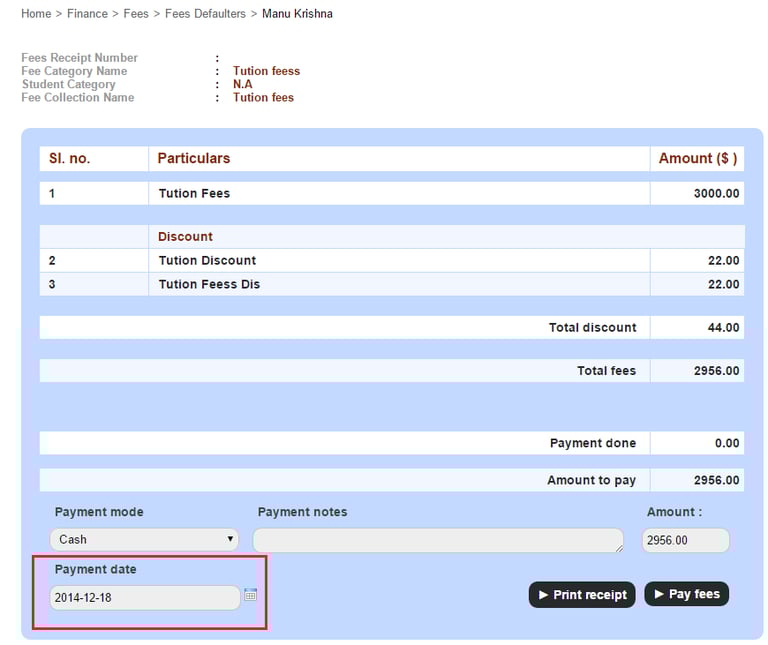Click the Payment notes text area

tap(438, 540)
